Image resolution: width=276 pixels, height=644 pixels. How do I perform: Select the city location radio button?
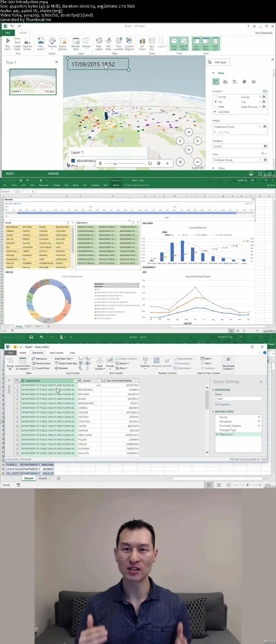point(216,102)
